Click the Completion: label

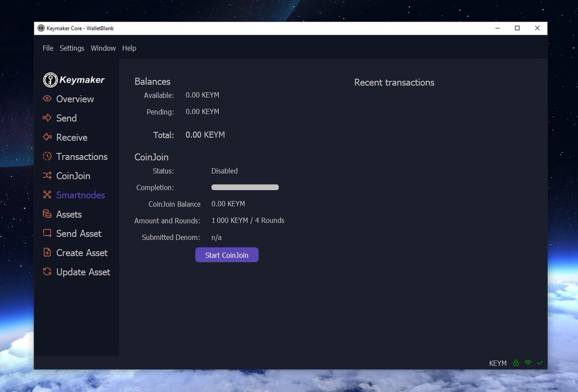point(155,187)
